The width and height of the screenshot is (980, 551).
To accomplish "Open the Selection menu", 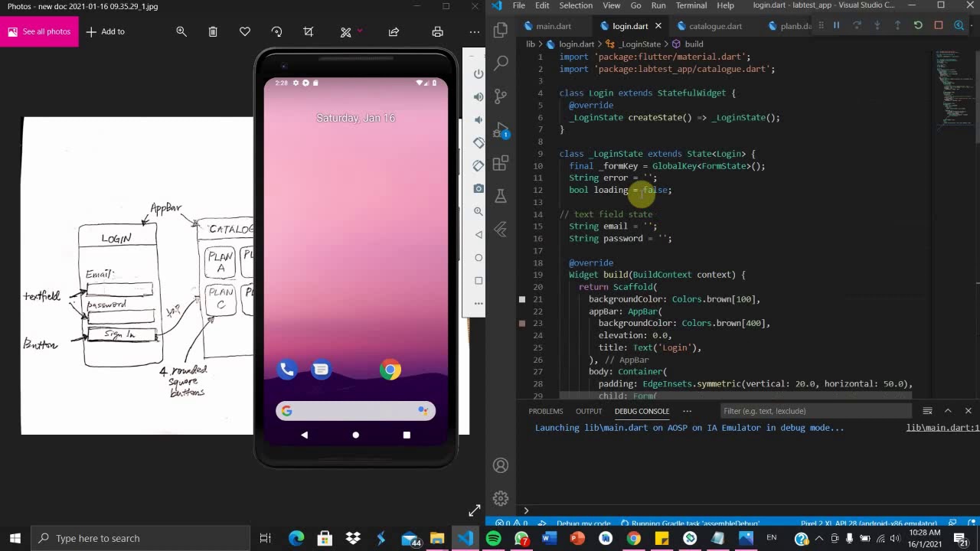I will coord(576,5).
